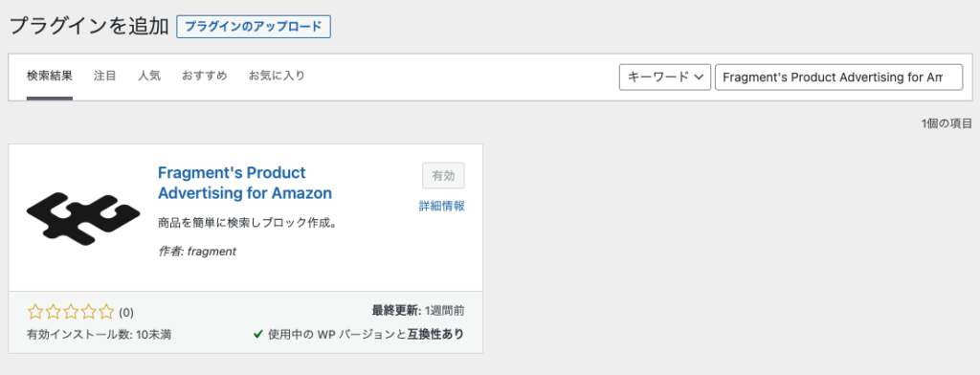Click the Fragment plugin logo icon

(x=83, y=218)
